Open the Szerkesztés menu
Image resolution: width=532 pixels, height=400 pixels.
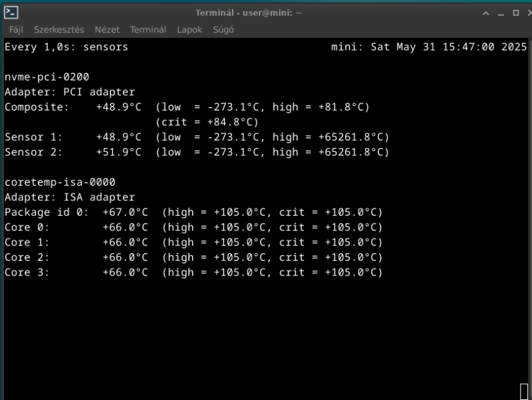tap(59, 29)
